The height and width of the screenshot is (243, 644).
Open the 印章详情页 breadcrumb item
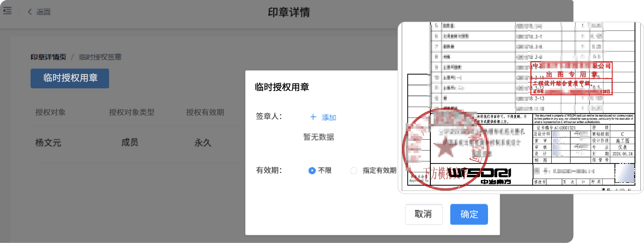pyautogui.click(x=48, y=57)
